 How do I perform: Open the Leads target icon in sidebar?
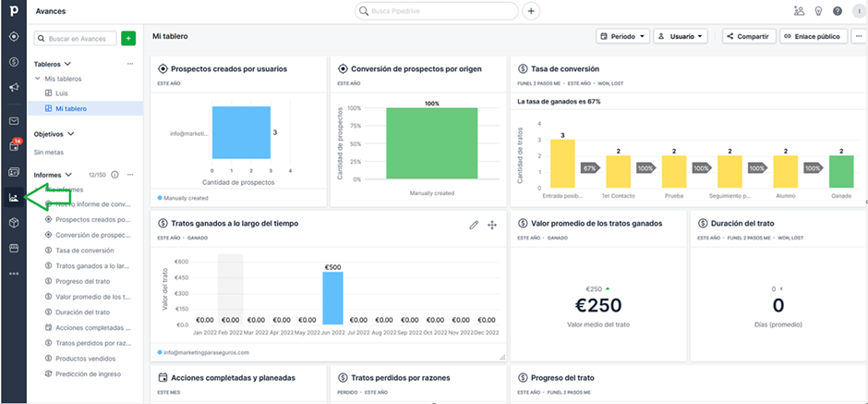click(14, 37)
